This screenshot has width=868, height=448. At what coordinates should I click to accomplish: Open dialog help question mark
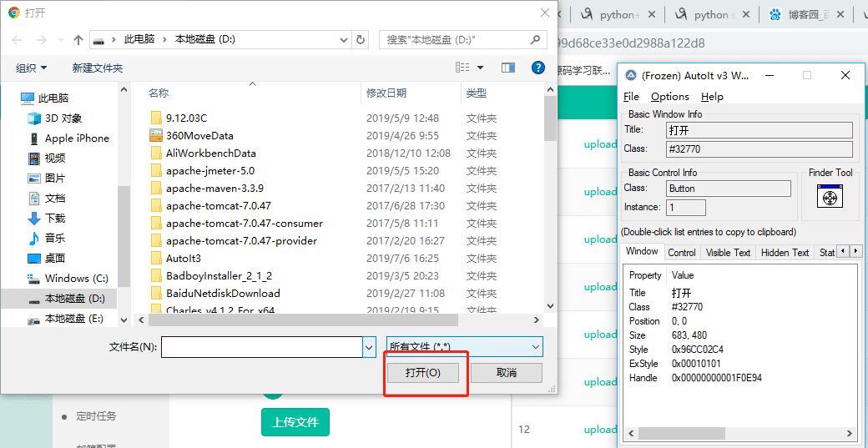(x=538, y=68)
